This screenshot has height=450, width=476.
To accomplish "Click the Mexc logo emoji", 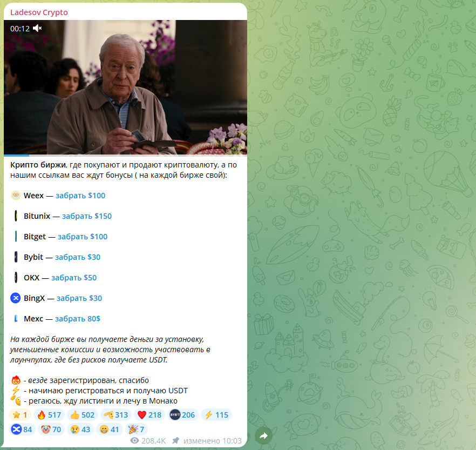I will pos(16,318).
